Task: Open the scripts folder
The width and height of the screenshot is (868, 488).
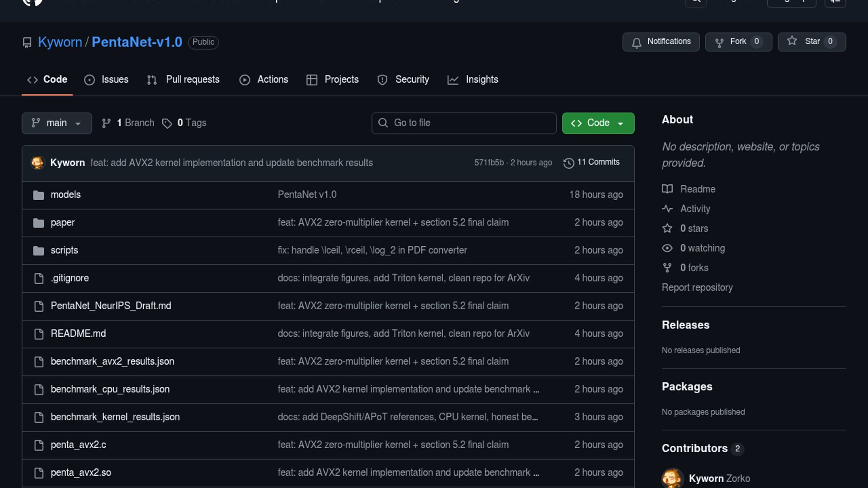Action: (64, 250)
